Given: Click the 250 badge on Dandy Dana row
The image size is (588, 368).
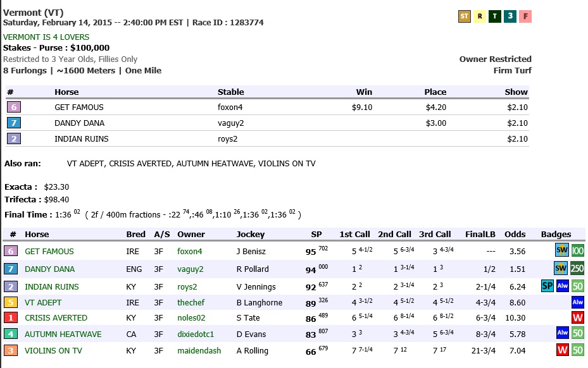Looking at the screenshot, I should [577, 268].
